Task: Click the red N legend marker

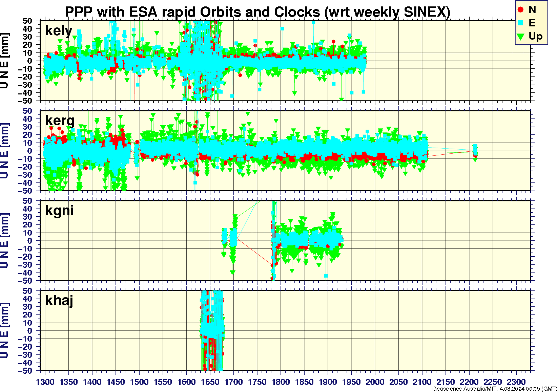Action: 521,10
